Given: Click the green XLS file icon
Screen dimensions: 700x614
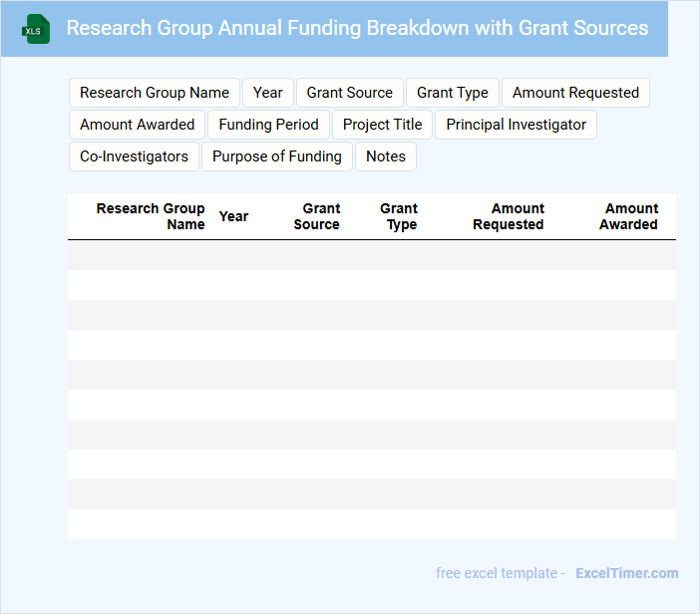Looking at the screenshot, I should tap(36, 29).
